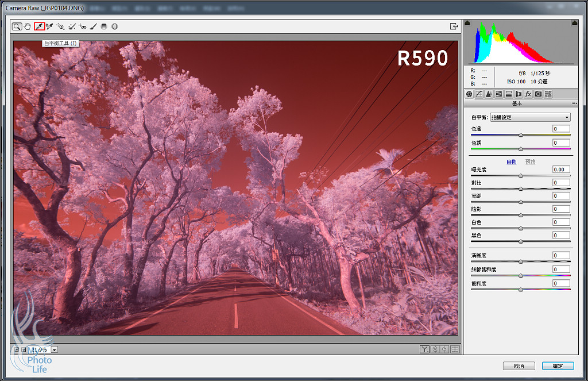Toggle the before/after preview view button
Viewport: 588px width, 381px height.
424,349
